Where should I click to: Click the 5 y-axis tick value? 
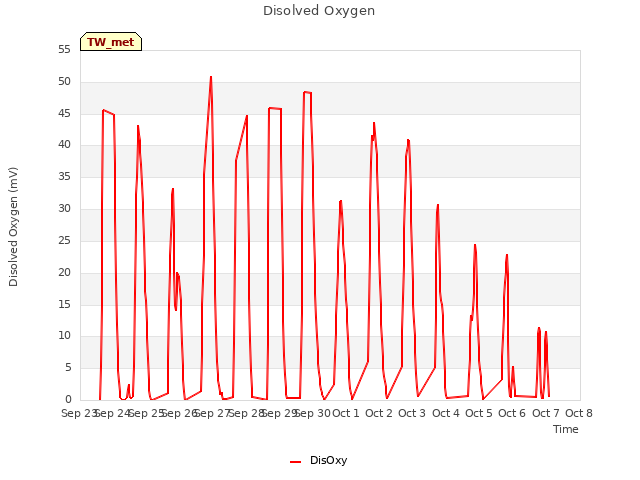(x=68, y=367)
